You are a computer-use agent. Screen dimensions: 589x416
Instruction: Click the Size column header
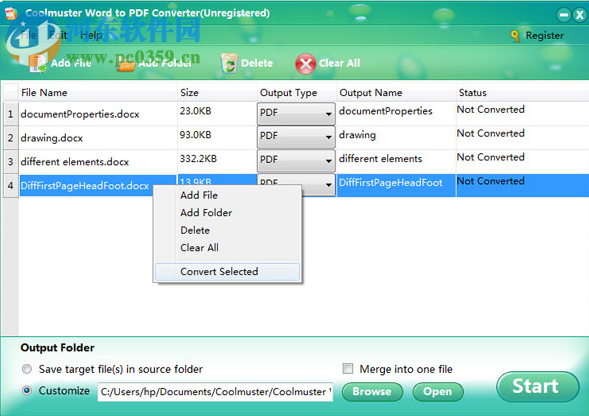click(217, 92)
